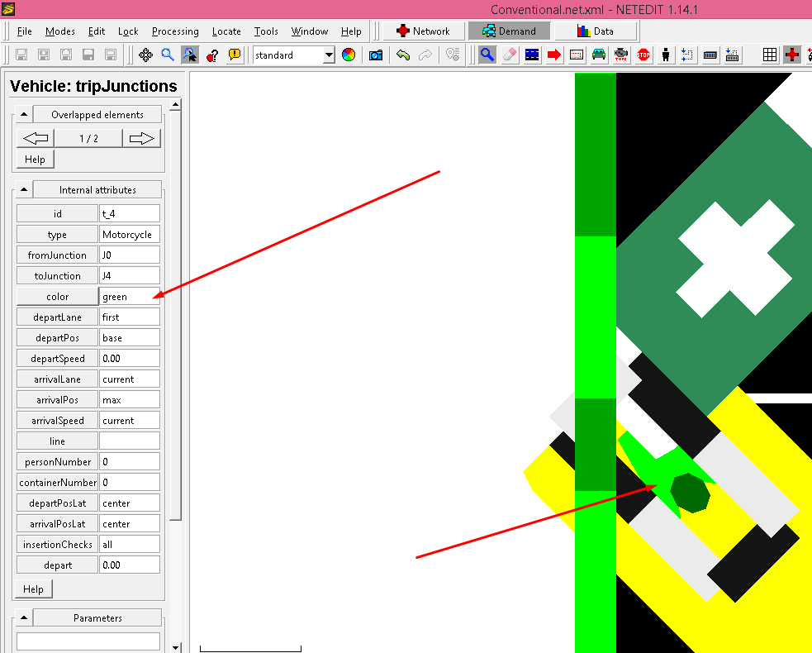The width and height of the screenshot is (812, 653).
Task: Click the color attribute button
Action: (57, 297)
